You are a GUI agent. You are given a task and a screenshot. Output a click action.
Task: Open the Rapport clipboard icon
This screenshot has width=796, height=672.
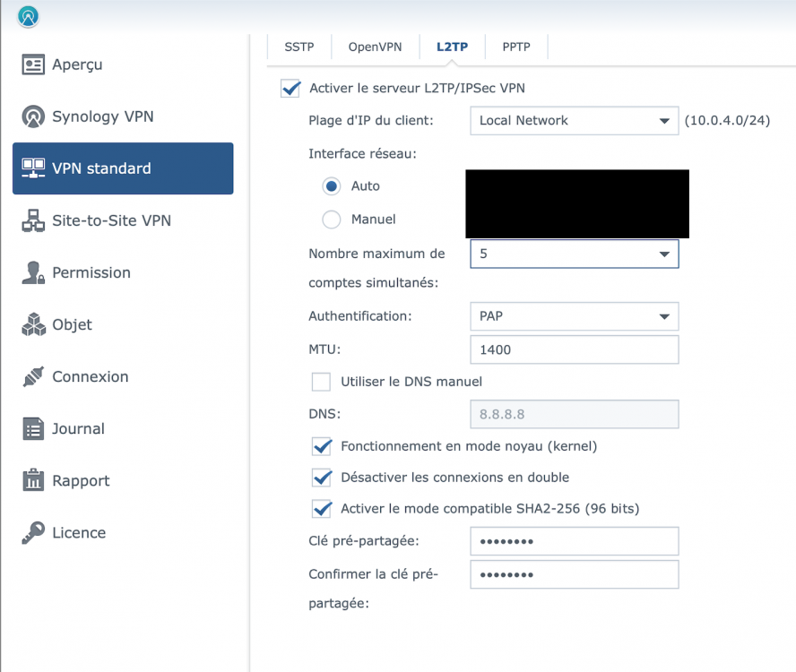pos(33,480)
